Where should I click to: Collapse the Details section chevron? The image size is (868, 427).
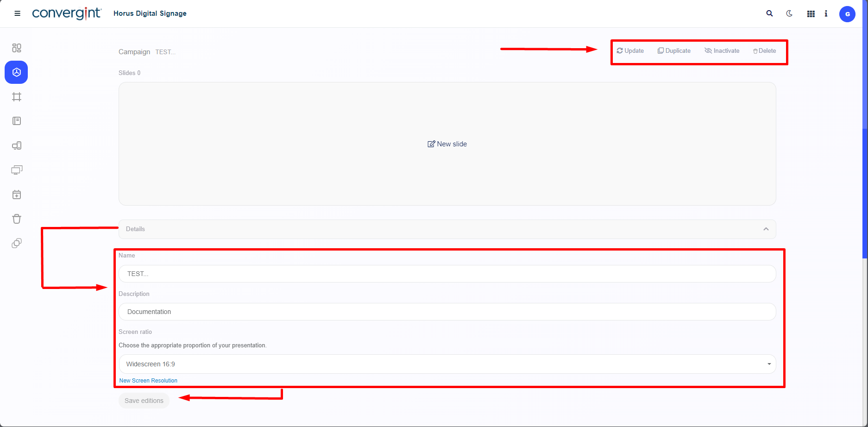tap(766, 229)
